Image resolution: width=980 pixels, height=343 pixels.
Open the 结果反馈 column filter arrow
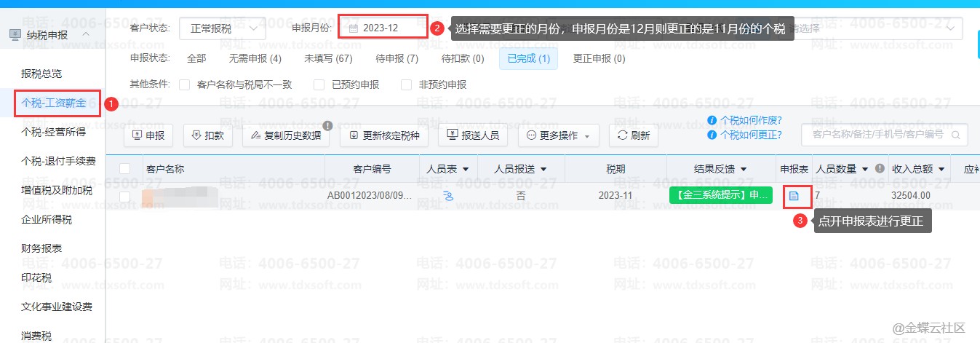click(744, 169)
